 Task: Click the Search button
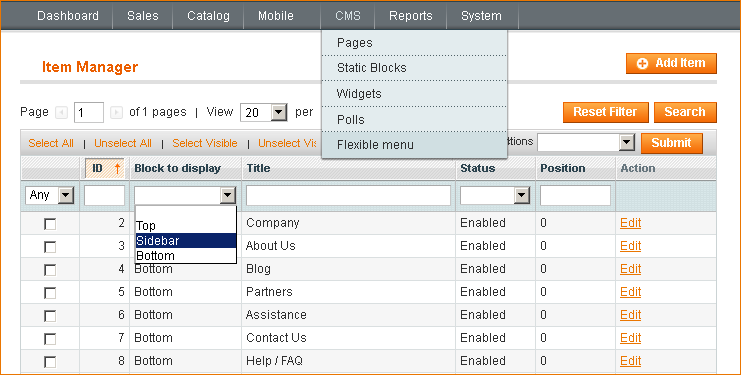[x=685, y=112]
